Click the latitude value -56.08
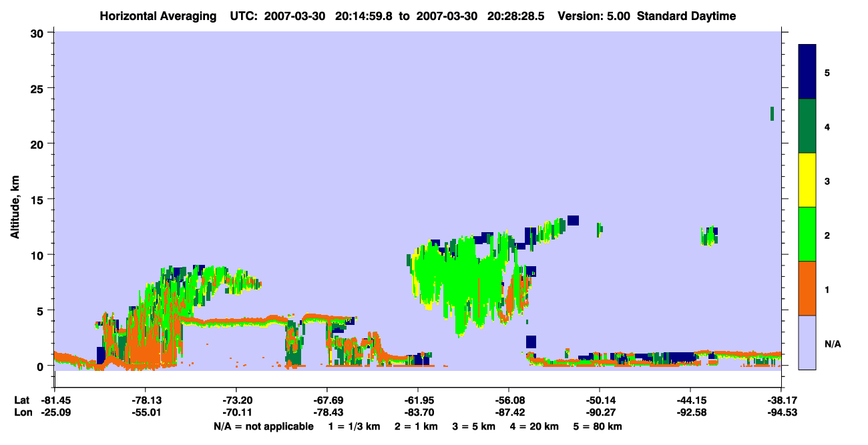Screen dimensions: 868x445 (509, 400)
